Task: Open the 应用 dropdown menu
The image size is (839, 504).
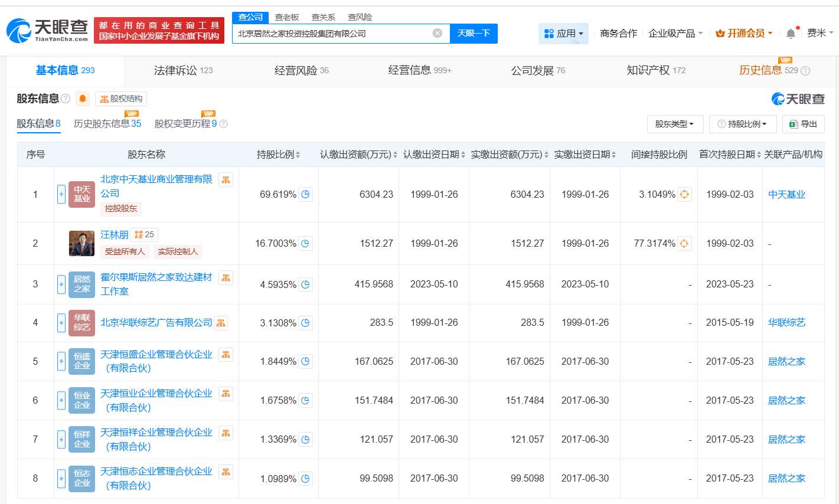Action: coord(563,34)
